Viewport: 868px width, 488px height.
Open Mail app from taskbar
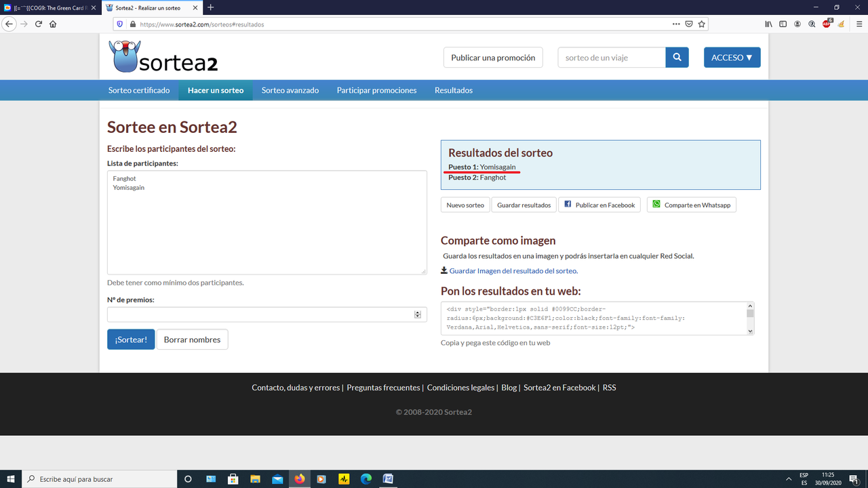tap(277, 479)
